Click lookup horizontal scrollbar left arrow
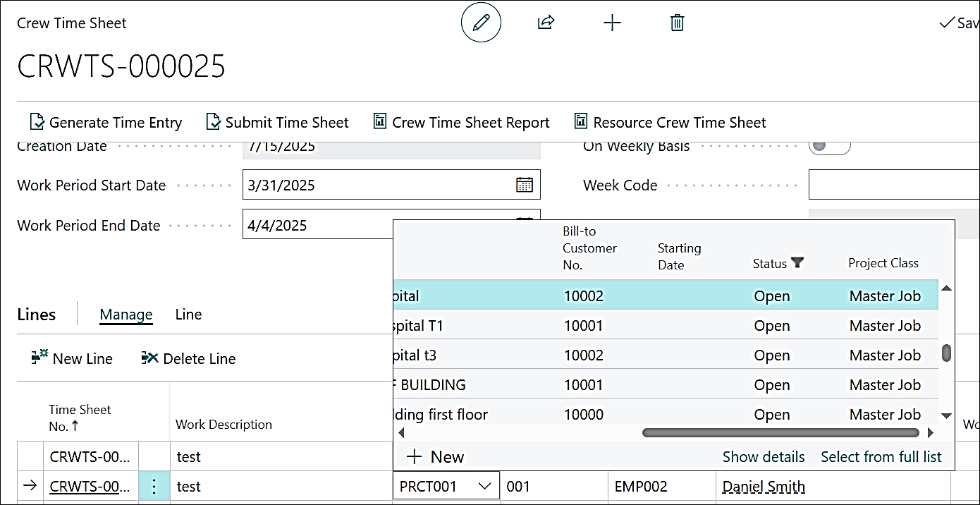 [401, 432]
